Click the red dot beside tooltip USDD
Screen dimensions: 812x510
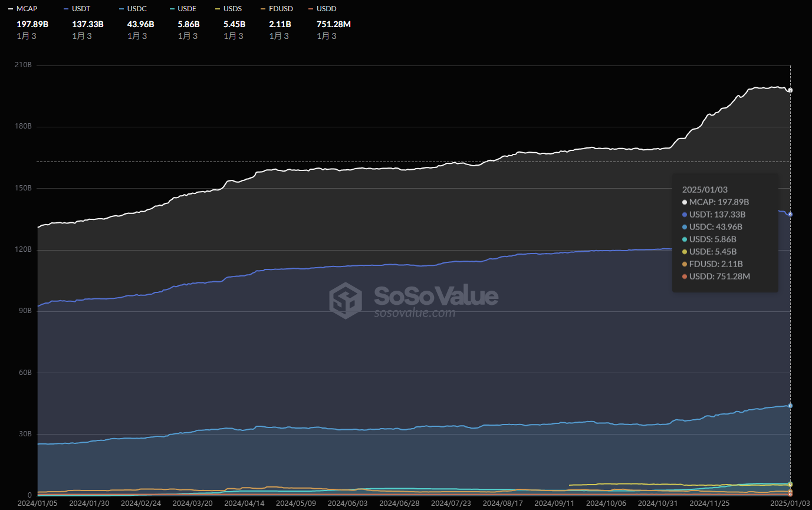tap(685, 277)
